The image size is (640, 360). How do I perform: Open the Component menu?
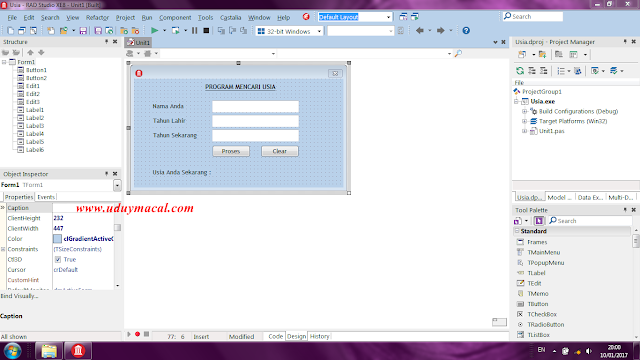(x=175, y=18)
